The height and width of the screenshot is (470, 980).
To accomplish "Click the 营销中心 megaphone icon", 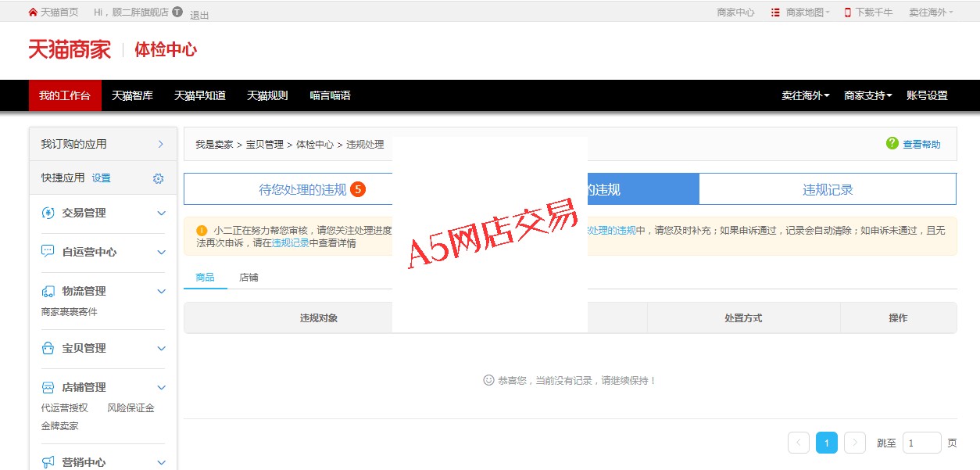I will (48, 462).
